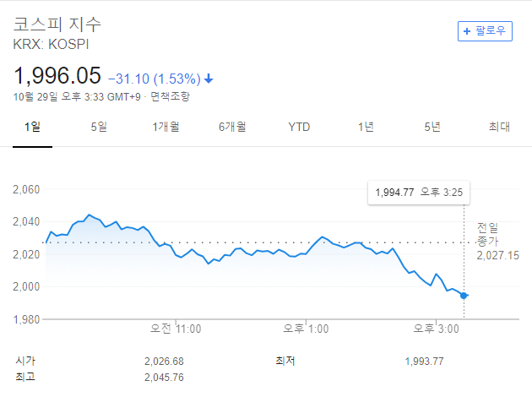Image resolution: width=532 pixels, height=397 pixels.
Task: Click the 면책조항 disclaimer link
Action: 171,96
